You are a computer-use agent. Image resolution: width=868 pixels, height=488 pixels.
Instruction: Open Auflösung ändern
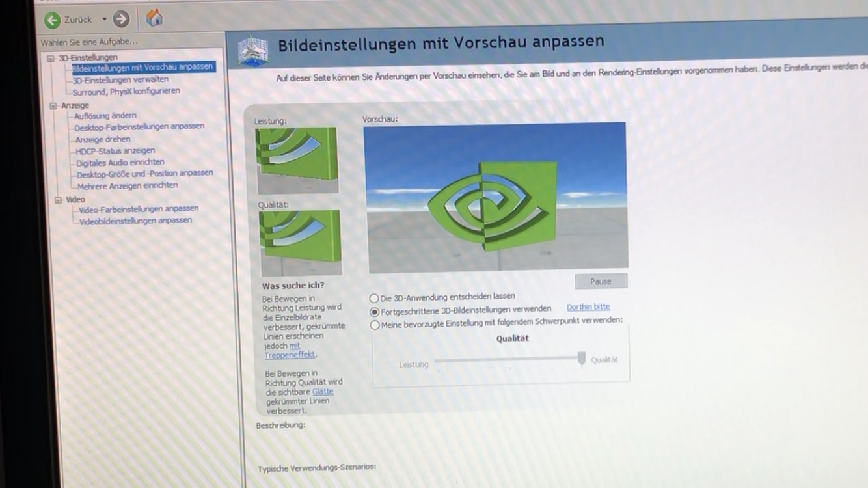coord(105,116)
